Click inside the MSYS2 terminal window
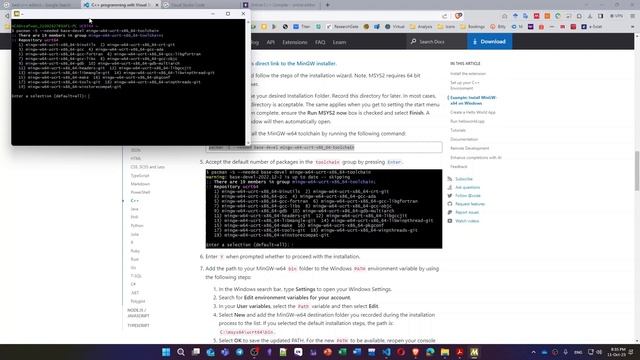This screenshot has height=360, width=640. click(x=128, y=82)
